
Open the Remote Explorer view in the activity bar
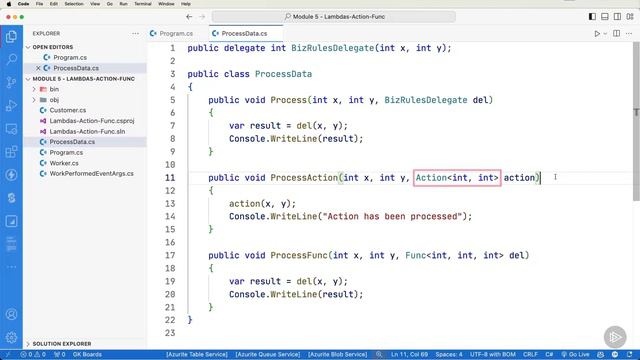11,129
